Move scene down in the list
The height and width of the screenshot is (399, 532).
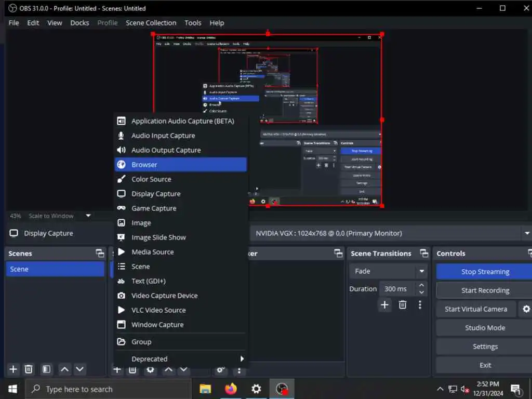point(79,369)
